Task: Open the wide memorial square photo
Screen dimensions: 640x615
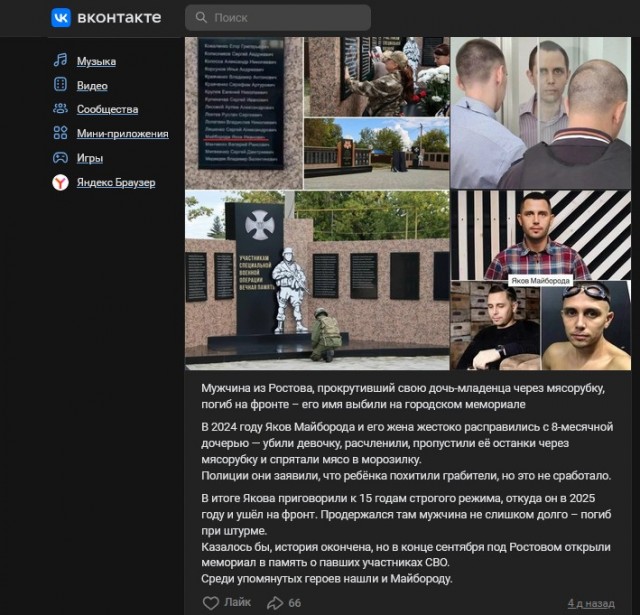Action: point(377,154)
